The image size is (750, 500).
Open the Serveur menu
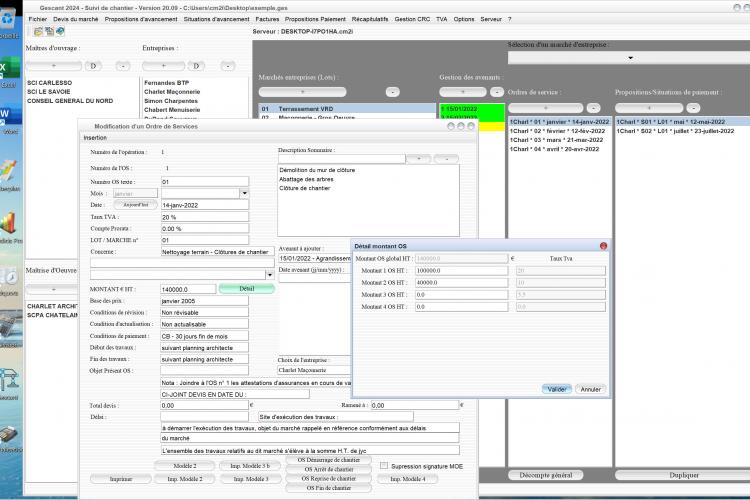491,19
